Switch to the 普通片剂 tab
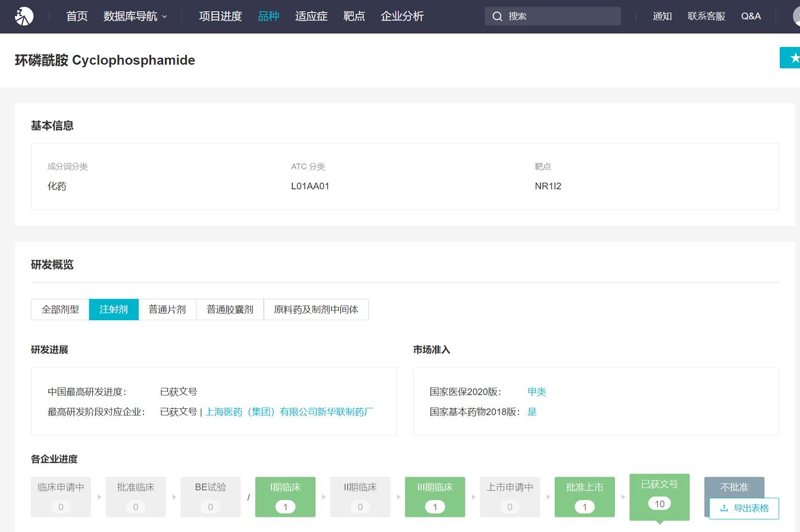This screenshot has width=800, height=532. [x=167, y=309]
